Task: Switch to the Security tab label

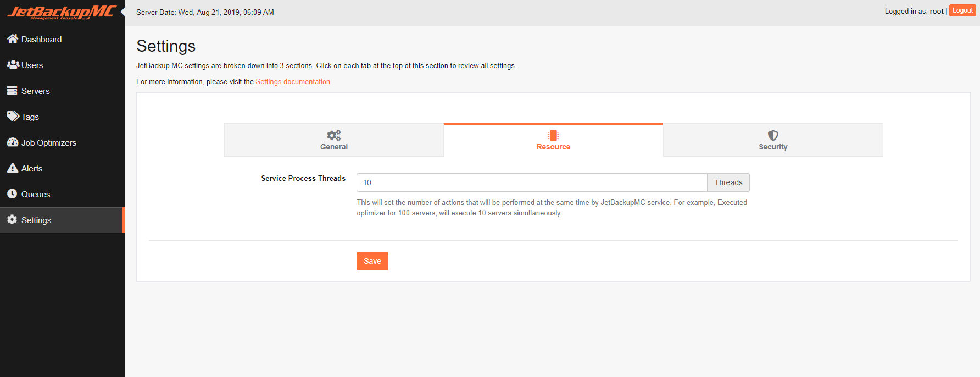Action: tap(773, 147)
